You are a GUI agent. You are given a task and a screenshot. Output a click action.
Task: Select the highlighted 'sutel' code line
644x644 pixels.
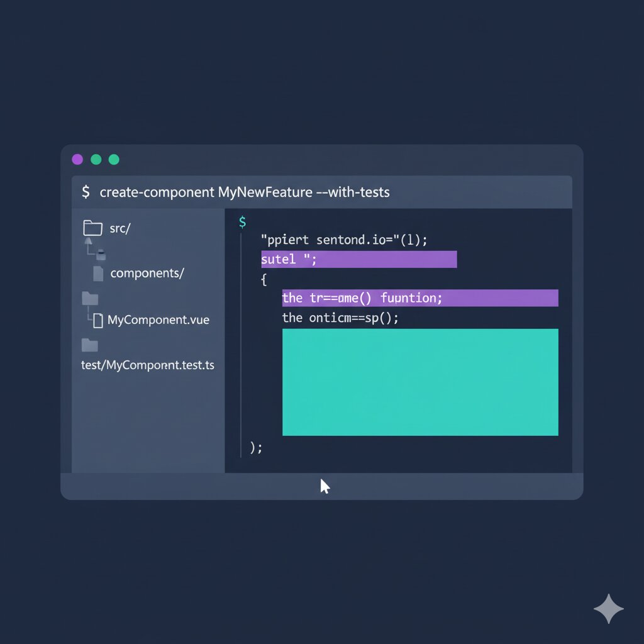pyautogui.click(x=358, y=259)
